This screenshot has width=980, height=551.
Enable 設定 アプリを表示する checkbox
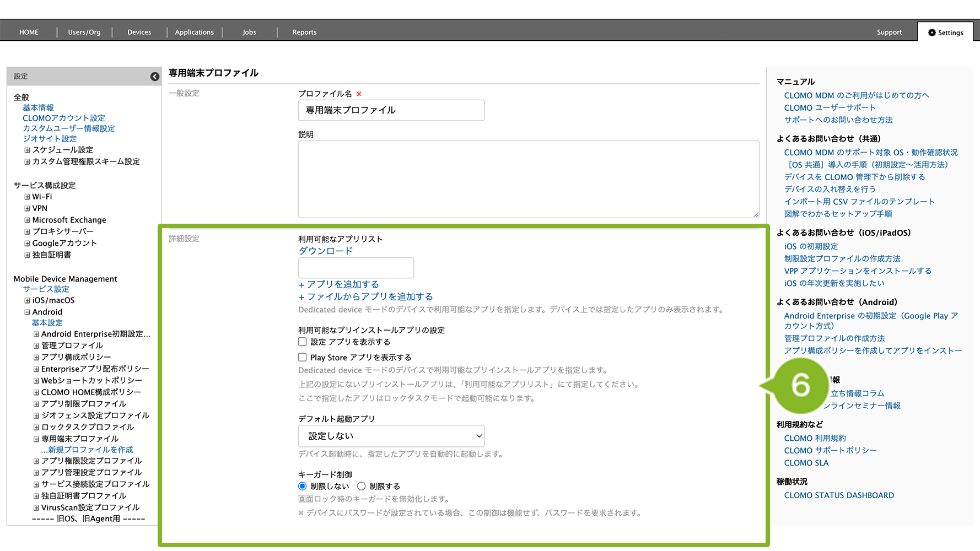click(x=303, y=342)
